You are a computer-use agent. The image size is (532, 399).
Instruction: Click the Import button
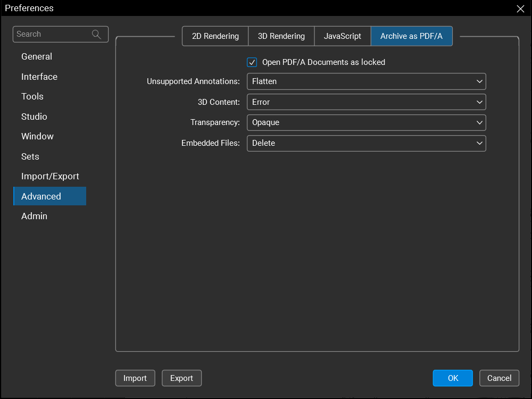tap(135, 378)
